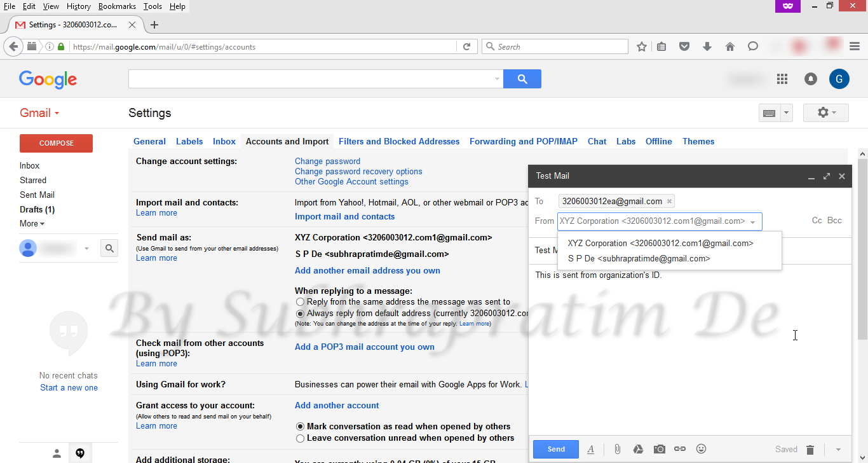Open the Google account avatar G
The image size is (868, 463).
coord(839,79)
